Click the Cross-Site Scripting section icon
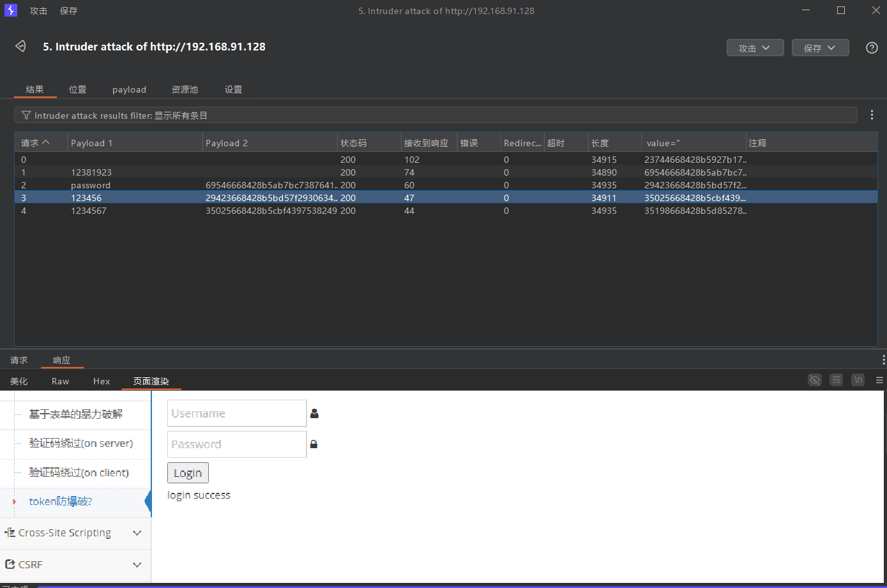This screenshot has width=887, height=588. coord(10,532)
